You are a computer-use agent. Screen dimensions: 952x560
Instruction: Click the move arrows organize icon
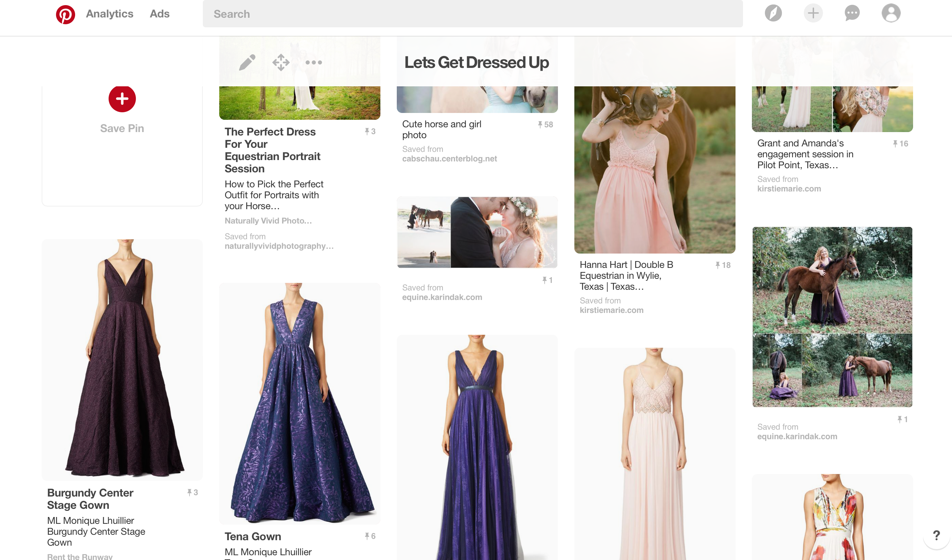[281, 62]
